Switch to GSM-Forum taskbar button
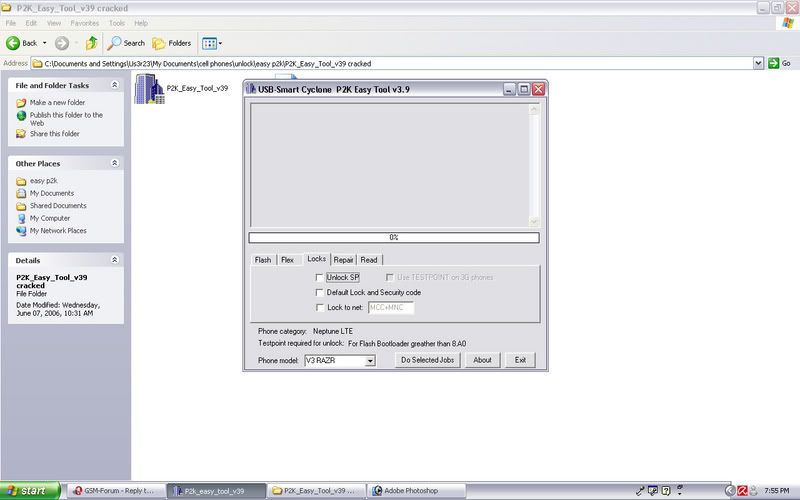This screenshot has width=800, height=500. (x=116, y=491)
